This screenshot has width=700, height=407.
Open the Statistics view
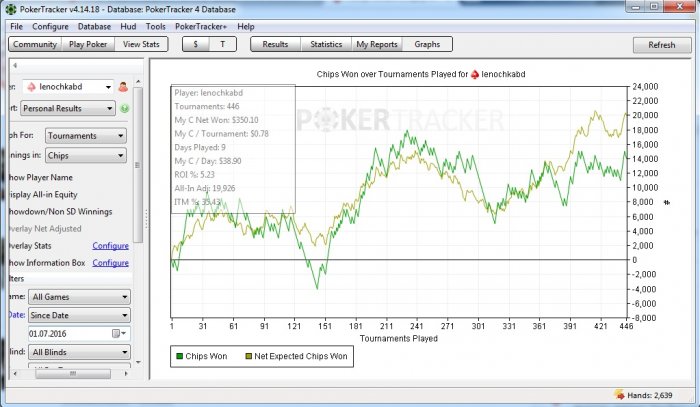[x=326, y=44]
